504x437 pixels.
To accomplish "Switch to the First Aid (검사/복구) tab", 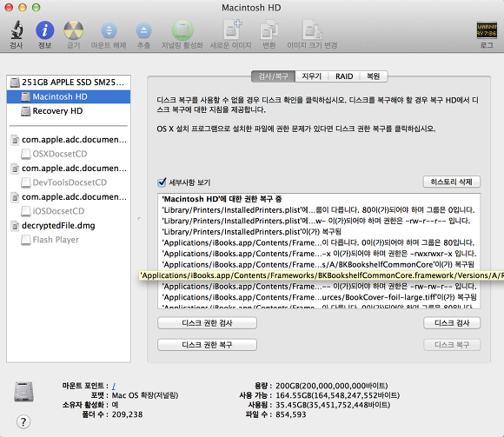I will pos(273,76).
